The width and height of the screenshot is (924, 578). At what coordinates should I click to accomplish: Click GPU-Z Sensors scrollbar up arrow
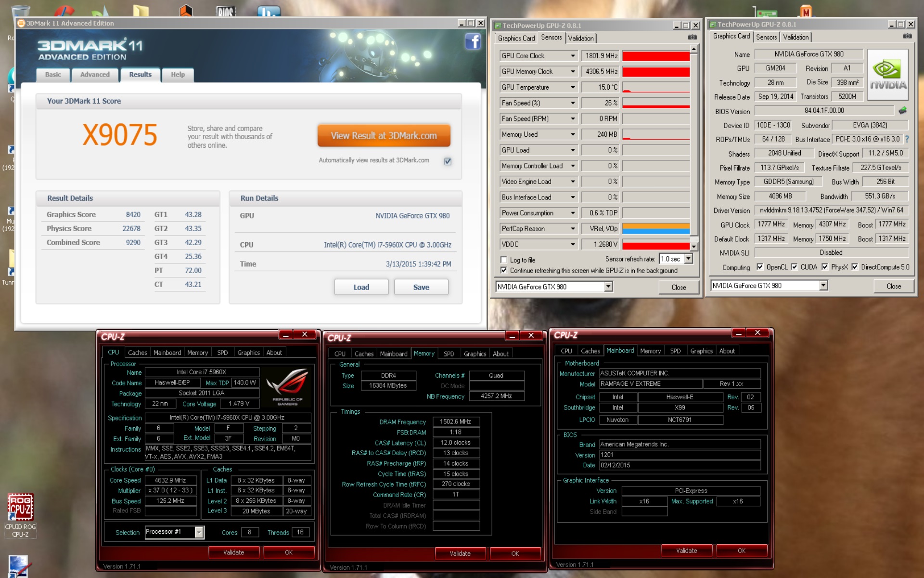point(694,49)
